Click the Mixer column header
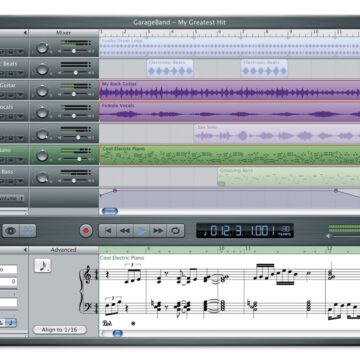360x360 pixels. 63,33
